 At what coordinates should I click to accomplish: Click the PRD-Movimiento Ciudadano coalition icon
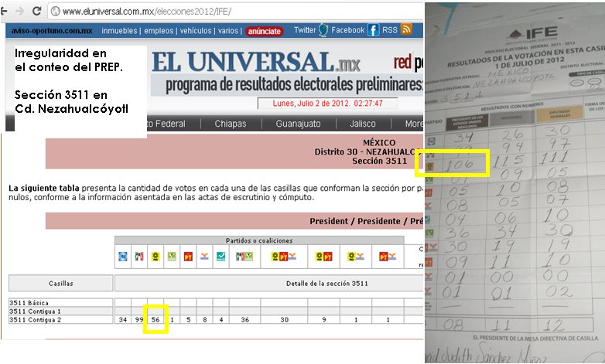click(x=356, y=257)
